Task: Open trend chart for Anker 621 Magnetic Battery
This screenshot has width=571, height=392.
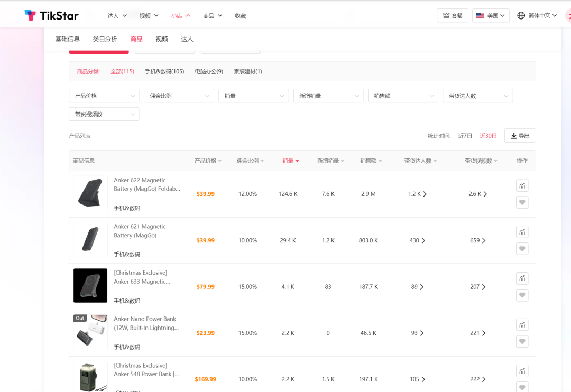Action: pyautogui.click(x=522, y=232)
